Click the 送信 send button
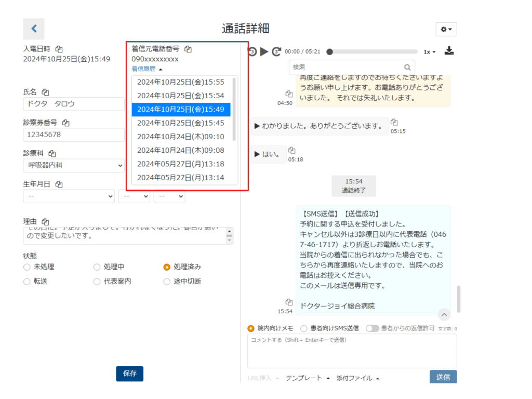This screenshot has width=532, height=399. (x=443, y=378)
